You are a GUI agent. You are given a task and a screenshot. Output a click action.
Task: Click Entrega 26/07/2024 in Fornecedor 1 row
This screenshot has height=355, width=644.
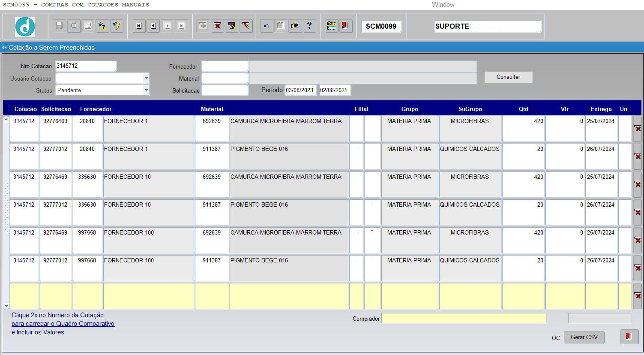(601, 156)
